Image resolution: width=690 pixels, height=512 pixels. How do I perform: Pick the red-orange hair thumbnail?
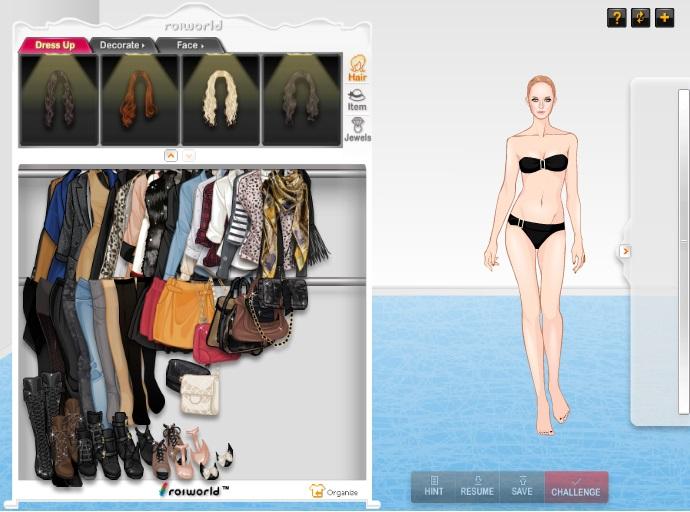click(x=140, y=99)
